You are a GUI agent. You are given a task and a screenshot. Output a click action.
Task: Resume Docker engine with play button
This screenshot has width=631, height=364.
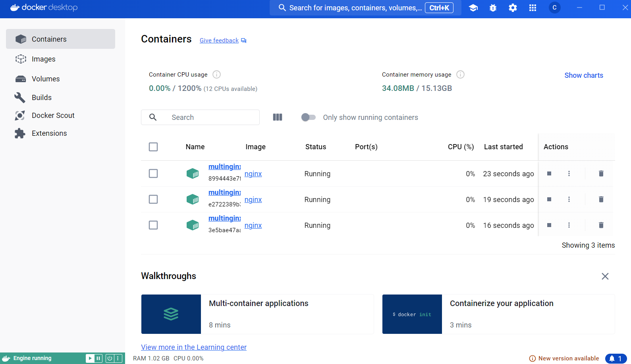pos(90,358)
